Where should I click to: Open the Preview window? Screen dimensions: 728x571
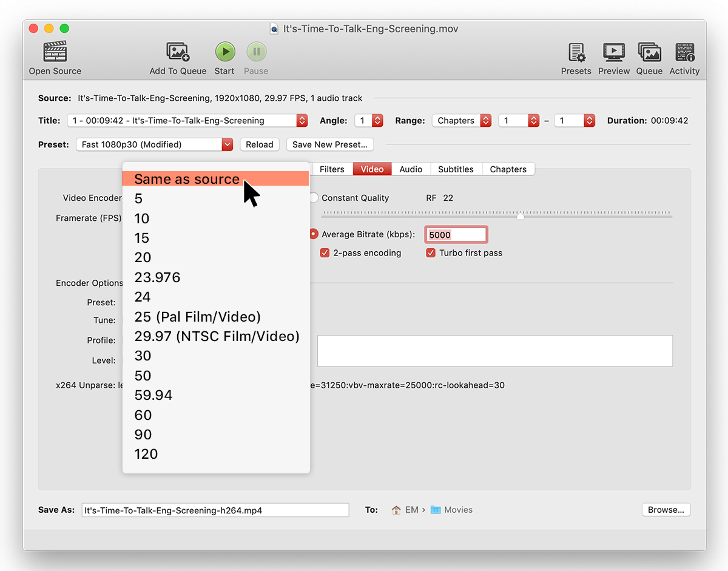click(x=613, y=58)
